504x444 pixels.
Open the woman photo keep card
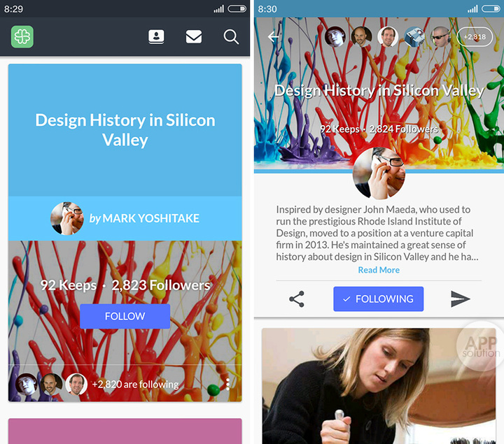point(379,386)
